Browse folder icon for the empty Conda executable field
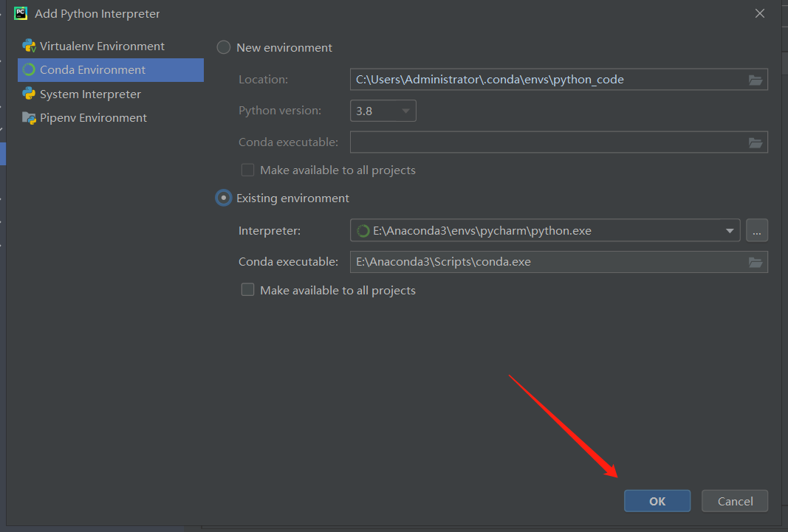 click(756, 142)
